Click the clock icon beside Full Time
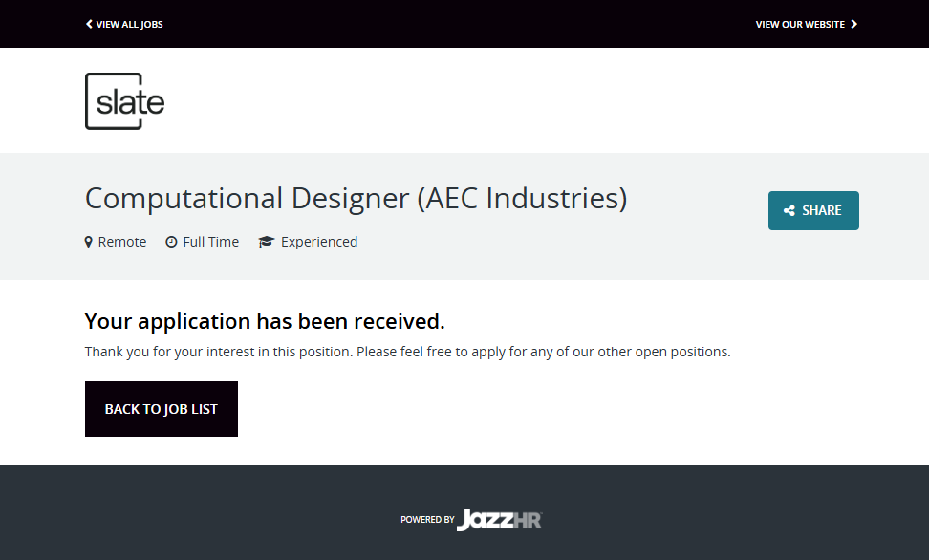The image size is (929, 560). (x=171, y=242)
